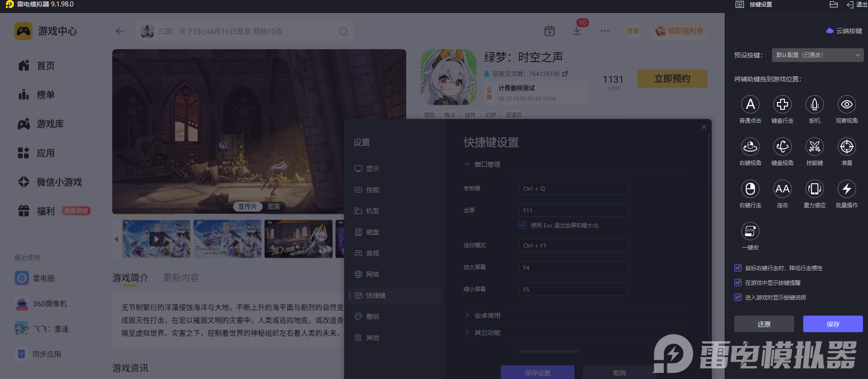
Task: Open 其他 settings tab
Action: click(x=395, y=338)
